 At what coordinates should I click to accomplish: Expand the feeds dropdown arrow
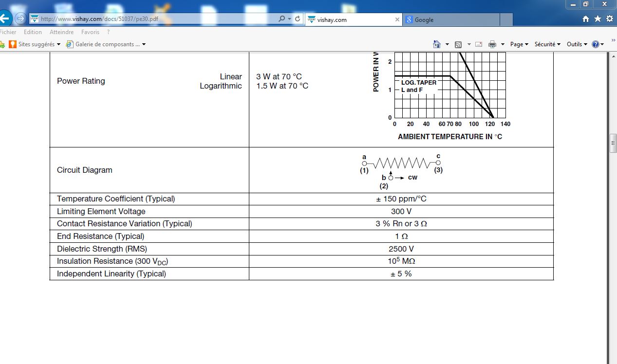(x=469, y=44)
